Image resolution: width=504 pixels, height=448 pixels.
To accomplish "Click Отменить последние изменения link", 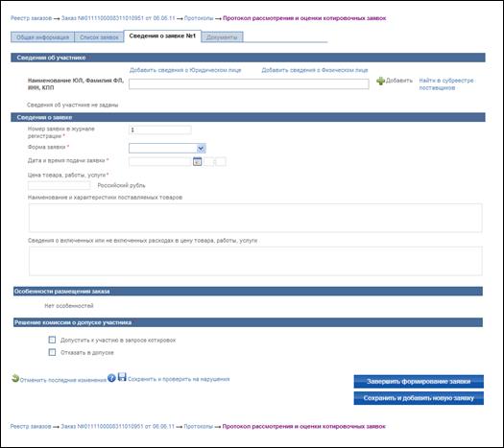I will [63, 380].
